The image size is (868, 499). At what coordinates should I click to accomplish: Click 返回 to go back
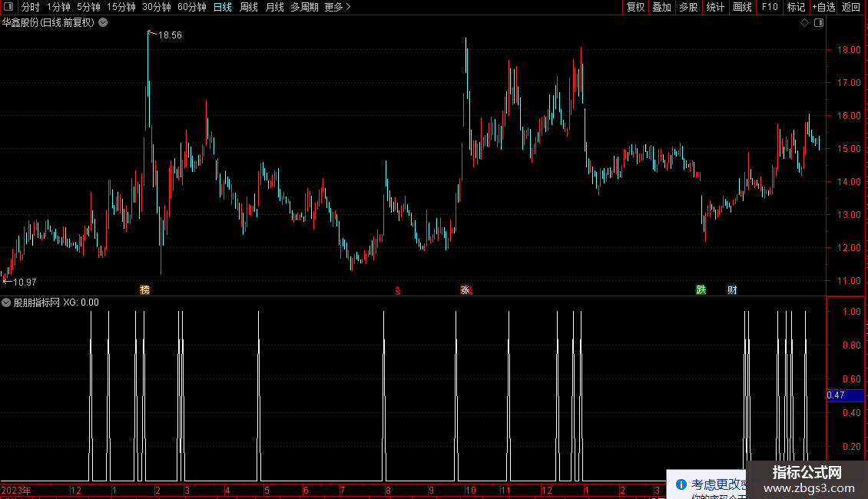[851, 7]
